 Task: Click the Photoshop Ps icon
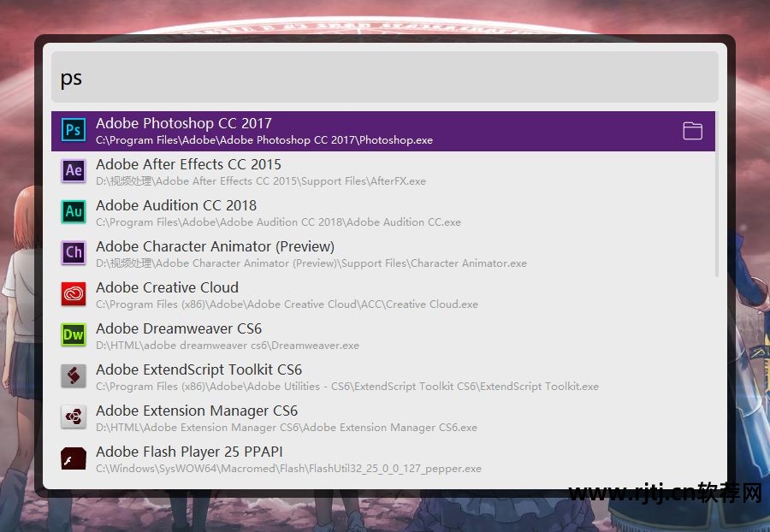(74, 130)
